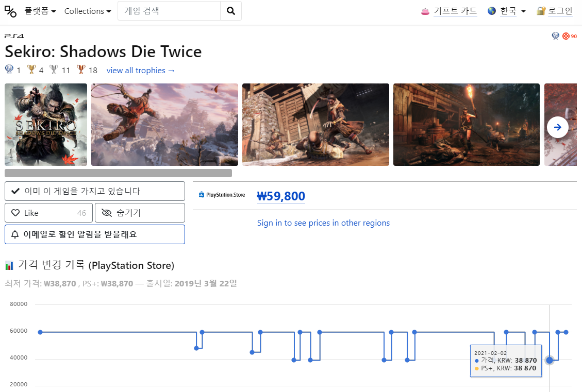
Task: Click the platinum trophy icon at top right
Action: 556,36
